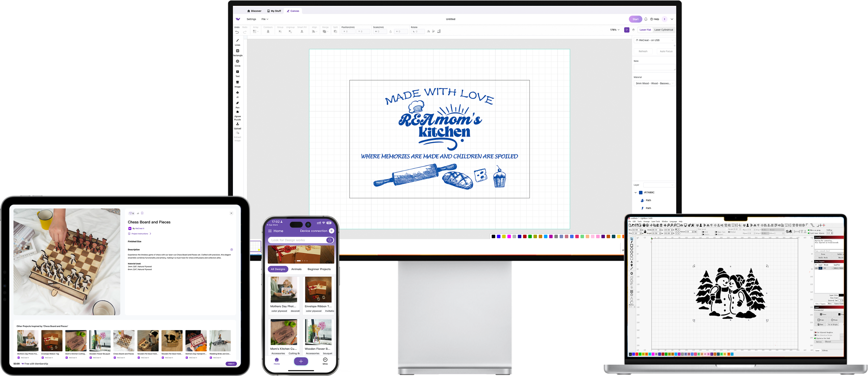Tap the heart like icon on Chess Board
868x376 pixels.
click(131, 213)
